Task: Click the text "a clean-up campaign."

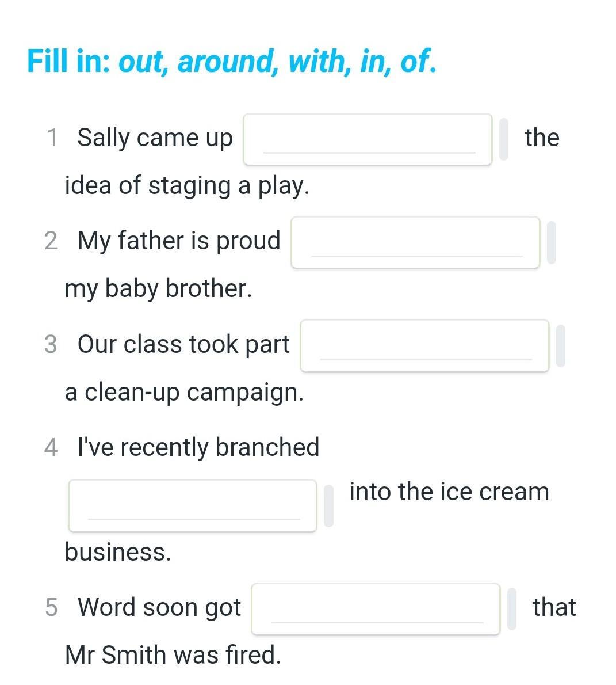Action: click(x=184, y=393)
